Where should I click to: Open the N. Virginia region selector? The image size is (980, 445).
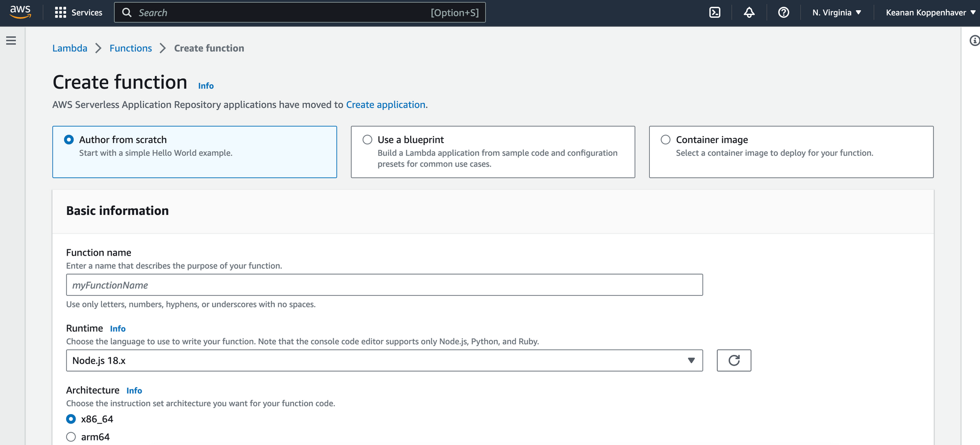(x=836, y=13)
